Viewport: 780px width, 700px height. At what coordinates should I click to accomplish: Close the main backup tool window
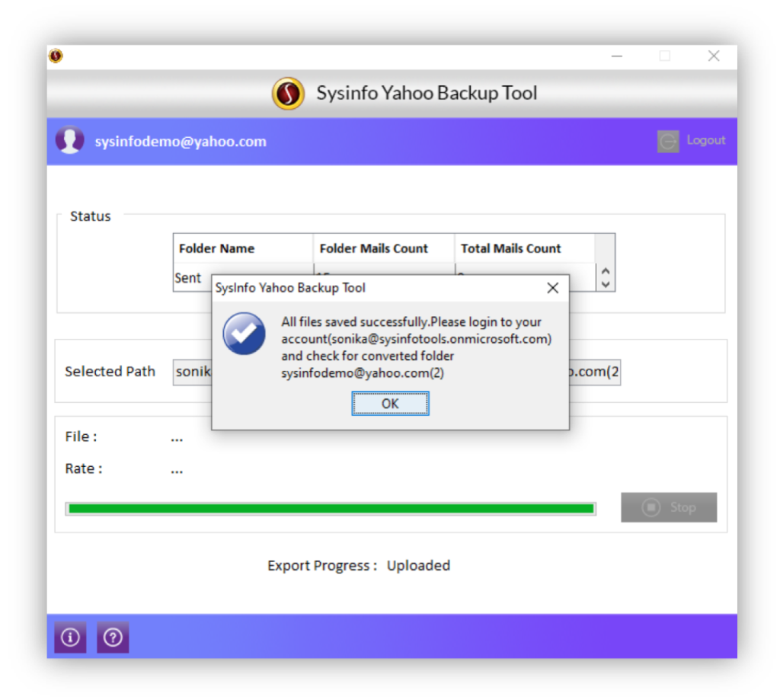click(x=714, y=56)
